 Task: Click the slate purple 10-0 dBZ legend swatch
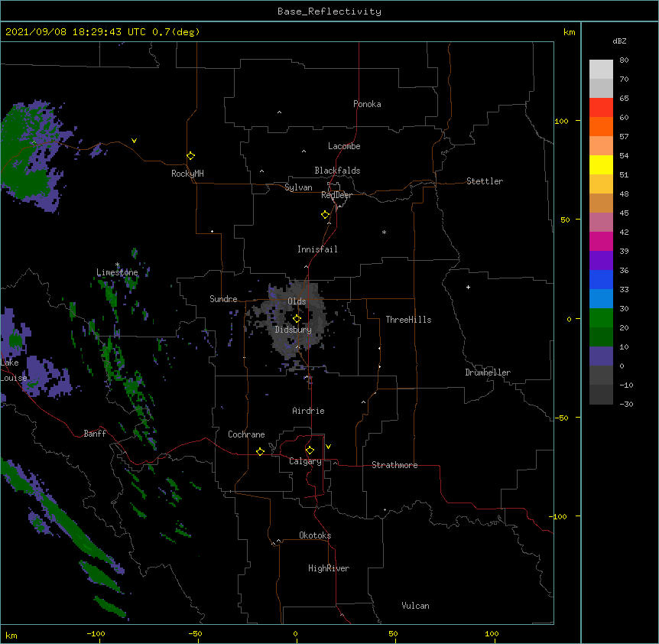tap(601, 356)
